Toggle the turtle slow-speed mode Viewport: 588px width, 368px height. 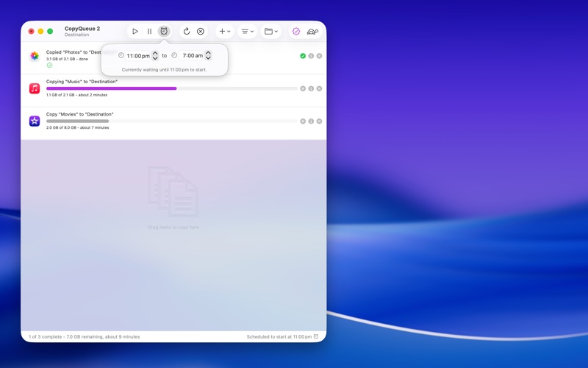(x=312, y=32)
